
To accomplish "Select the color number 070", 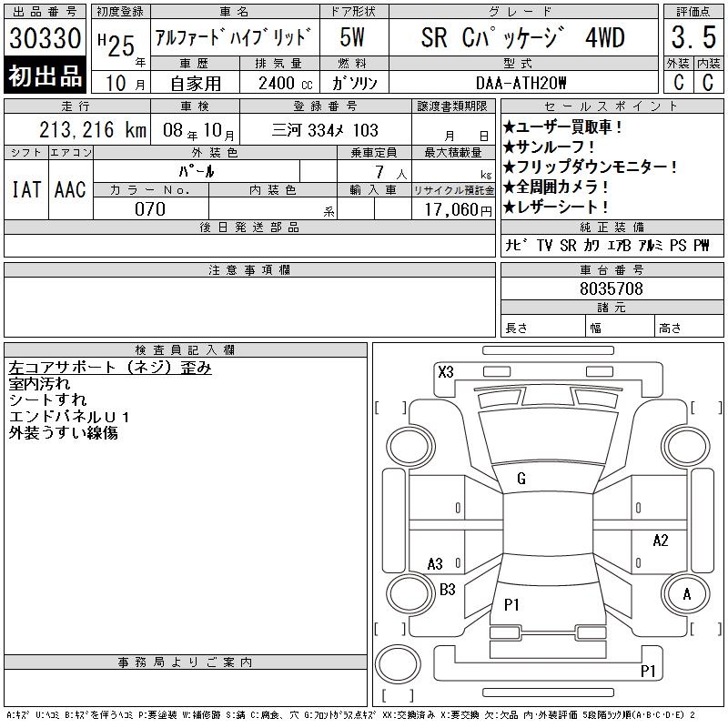I will tap(150, 209).
